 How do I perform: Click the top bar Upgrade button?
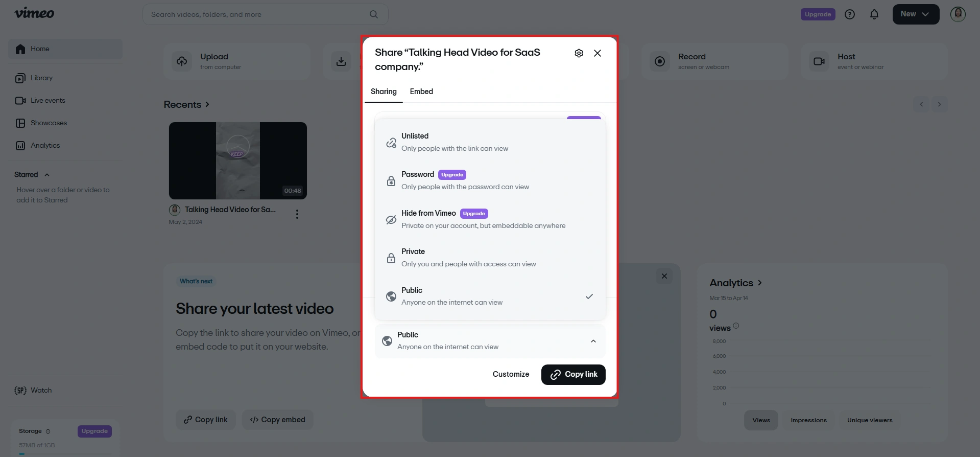click(x=818, y=14)
